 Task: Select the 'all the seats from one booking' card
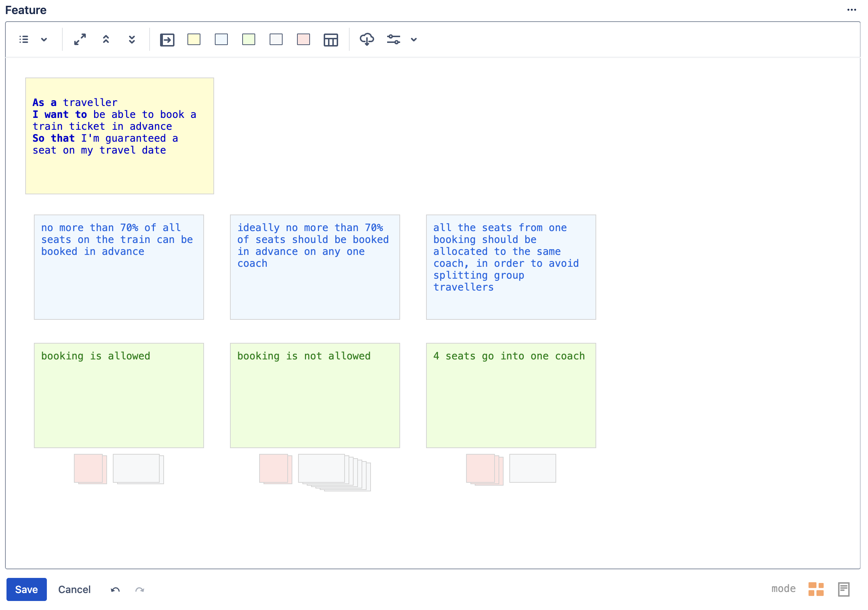(511, 267)
